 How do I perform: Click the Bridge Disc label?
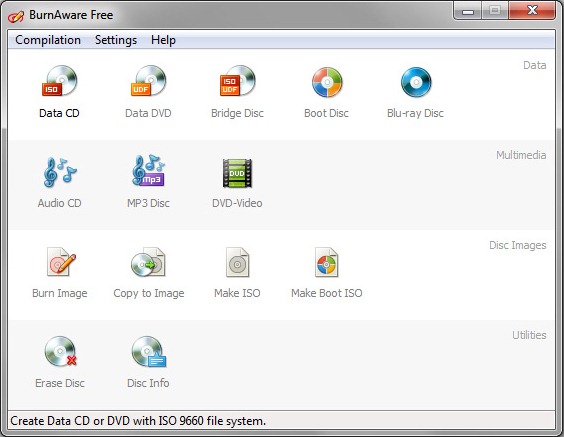(237, 113)
